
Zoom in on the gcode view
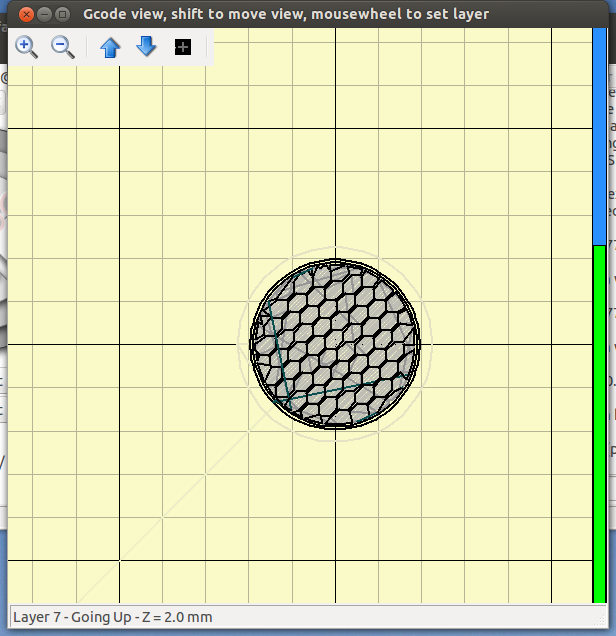click(x=27, y=47)
